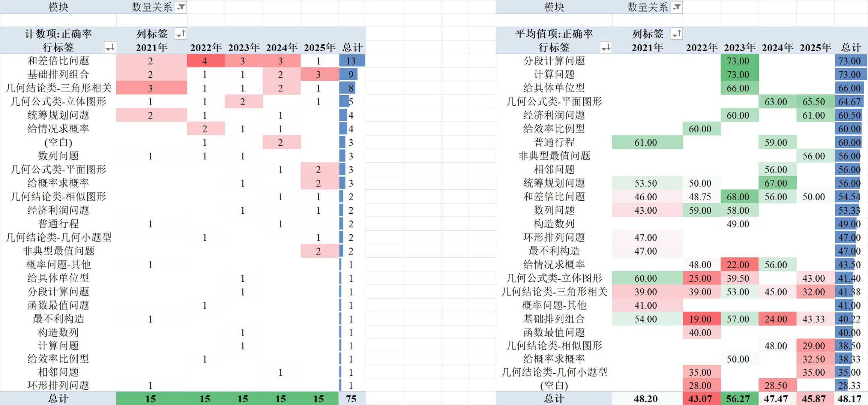The width and height of the screenshot is (868, 405).
Task: Open the 数量关系 filter funnel on right pivot table
Action: [x=677, y=7]
